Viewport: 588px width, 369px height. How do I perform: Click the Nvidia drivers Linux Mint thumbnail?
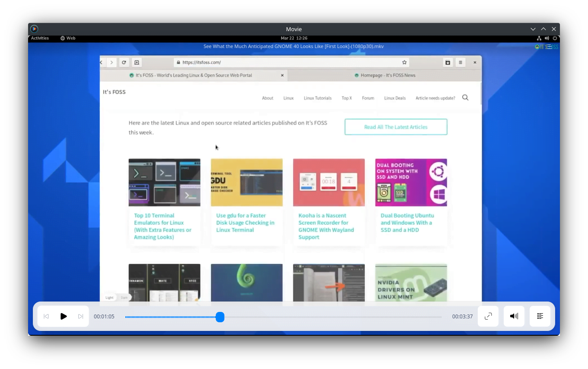(411, 282)
